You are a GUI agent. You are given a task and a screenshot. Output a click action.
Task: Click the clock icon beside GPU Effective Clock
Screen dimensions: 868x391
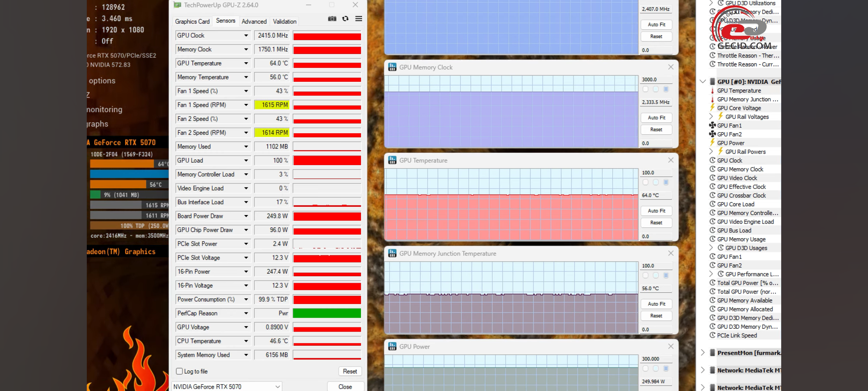712,186
